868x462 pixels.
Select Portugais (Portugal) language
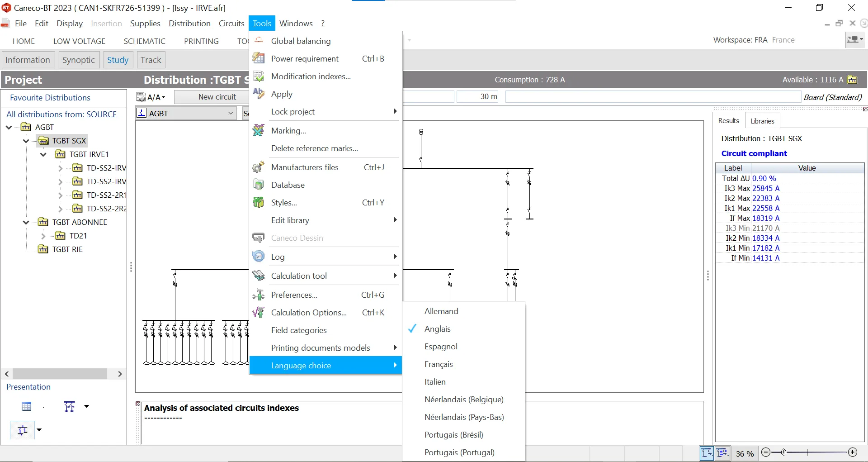(x=459, y=452)
